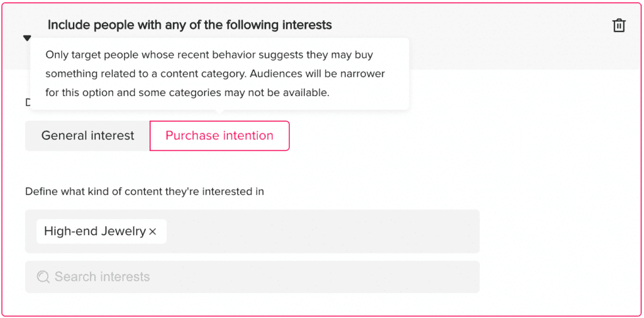Click empty area of the selected interests box
Viewport: 644px width, 318px height.
pos(323,231)
